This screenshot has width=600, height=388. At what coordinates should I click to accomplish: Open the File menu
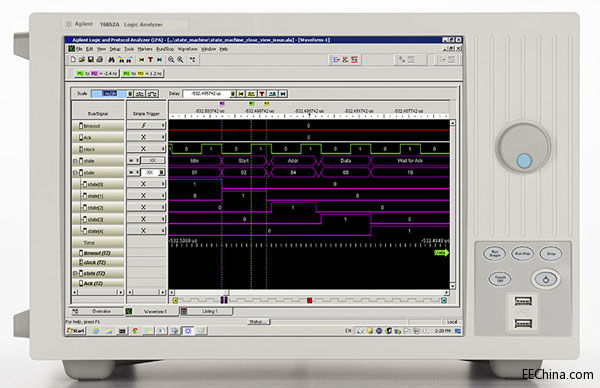click(79, 49)
